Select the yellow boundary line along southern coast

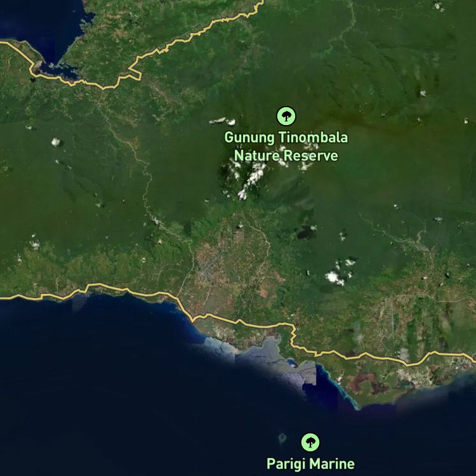tap(237, 322)
